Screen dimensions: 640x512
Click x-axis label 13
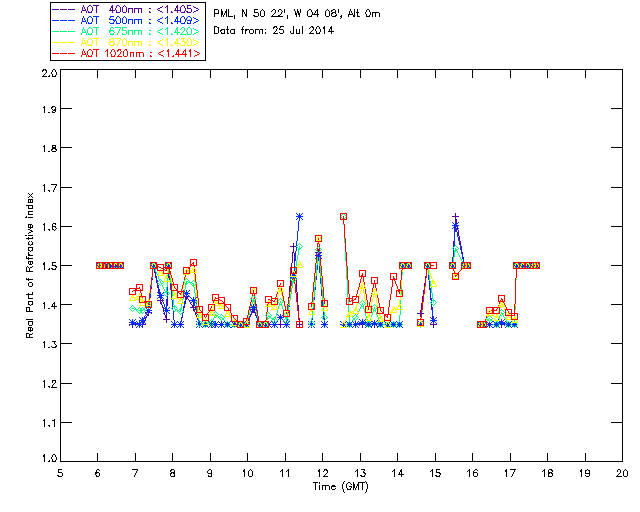360,473
